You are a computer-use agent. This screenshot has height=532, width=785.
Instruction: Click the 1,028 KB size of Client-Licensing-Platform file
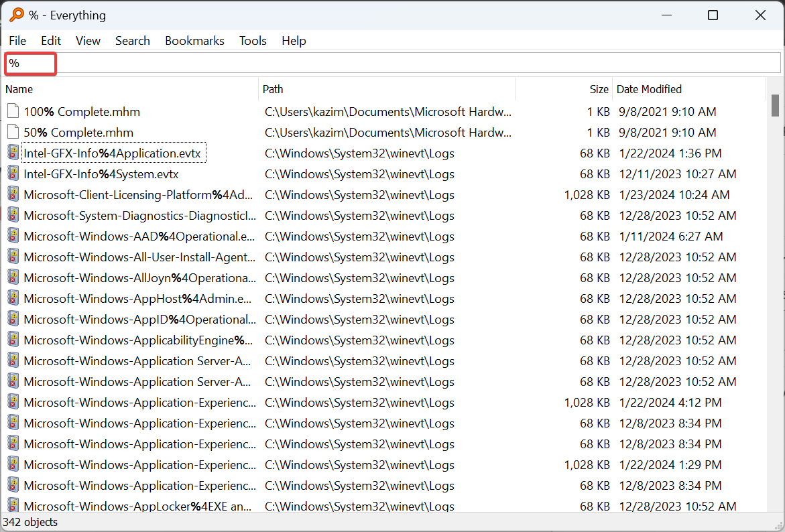point(587,195)
